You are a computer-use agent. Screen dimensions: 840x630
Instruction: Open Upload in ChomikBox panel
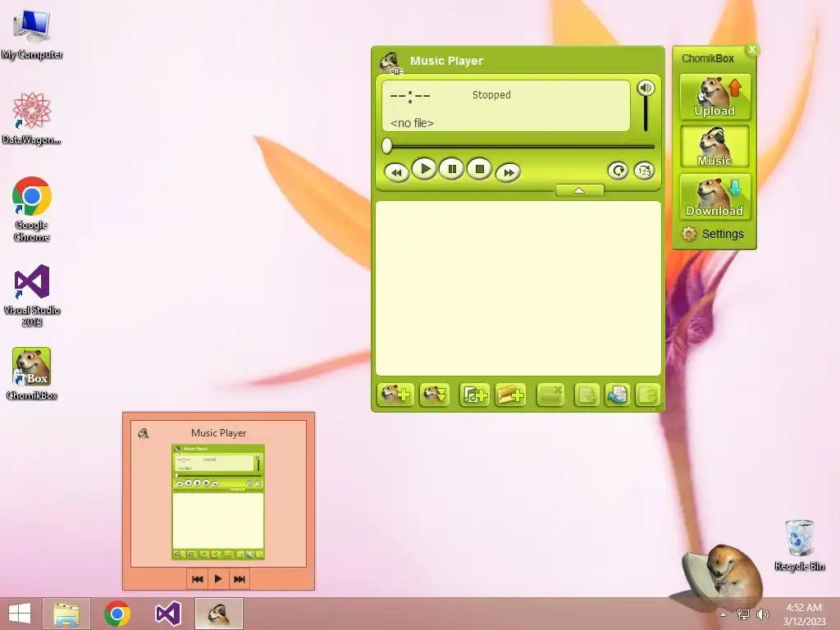tap(714, 97)
